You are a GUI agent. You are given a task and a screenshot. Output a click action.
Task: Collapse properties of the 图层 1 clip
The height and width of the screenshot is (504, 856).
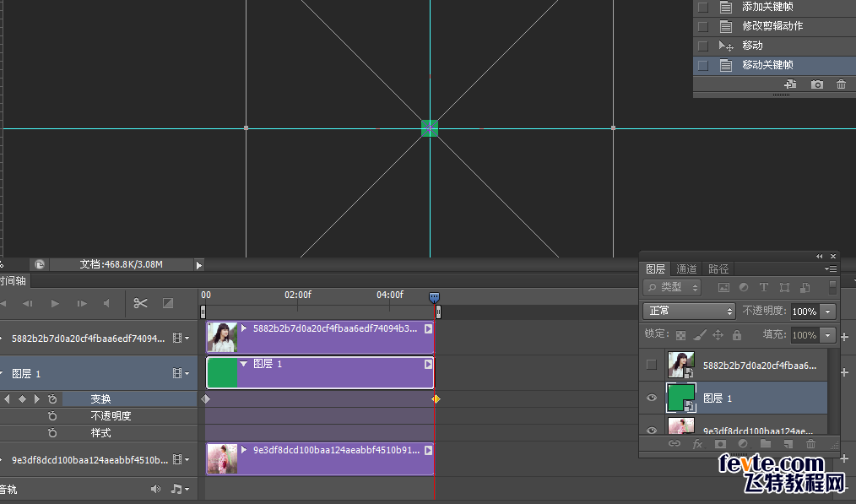243,364
